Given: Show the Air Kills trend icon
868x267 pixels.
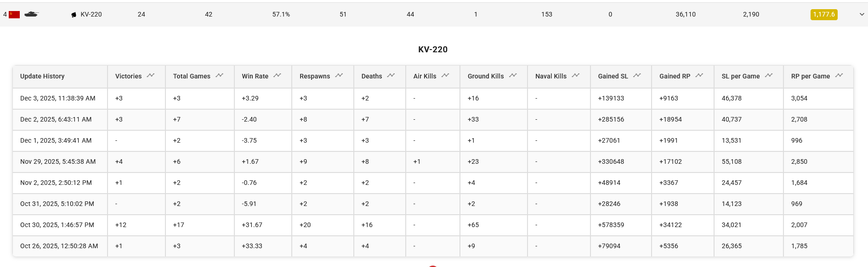Looking at the screenshot, I should coord(445,76).
